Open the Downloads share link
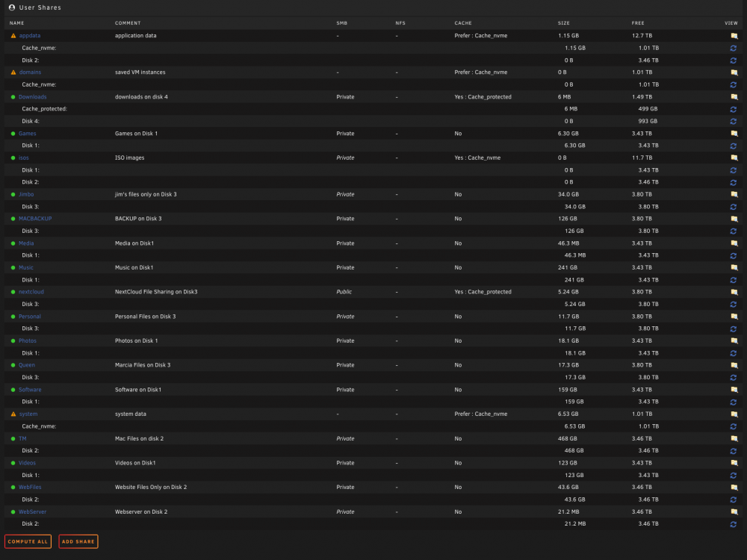 [32, 96]
